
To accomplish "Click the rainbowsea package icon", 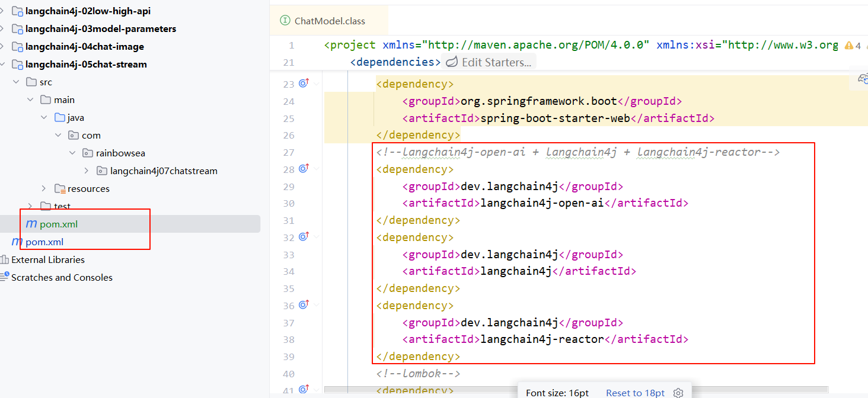I will pos(88,153).
